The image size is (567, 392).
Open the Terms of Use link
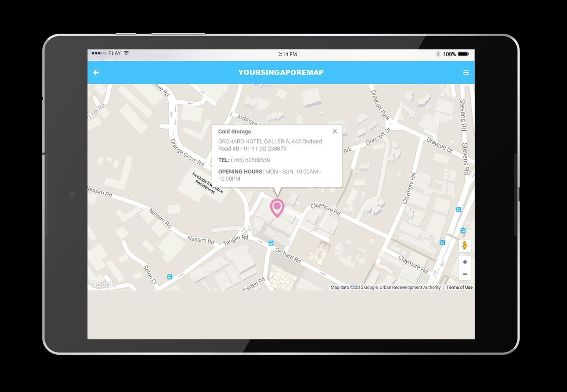[459, 288]
